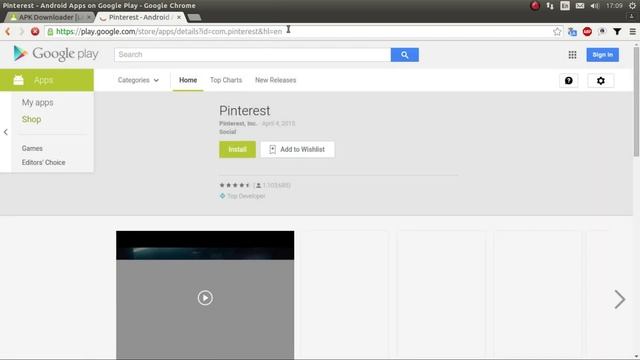Screen dimensions: 640x360
Task: Click the blue search magnifier button
Action: pyautogui.click(x=404, y=55)
